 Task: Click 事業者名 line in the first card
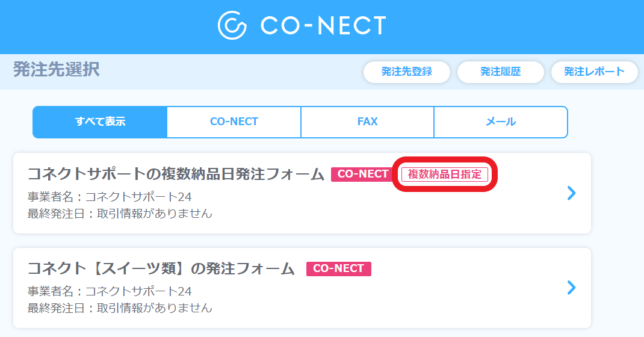click(110, 197)
